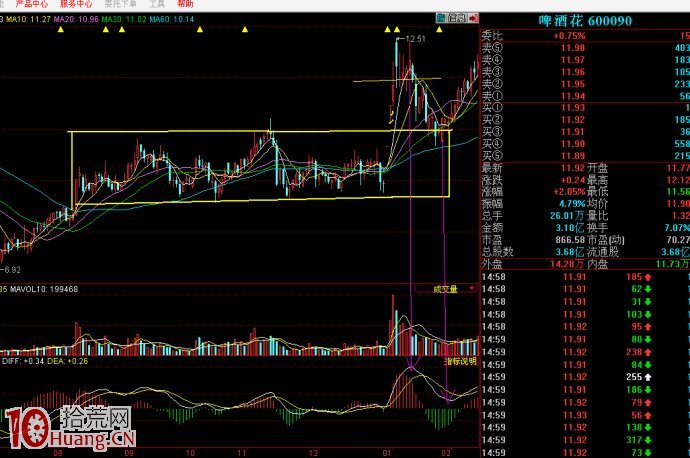
Task: Click the rightmost yellow triangle marker below toolbar icons
Action: (x=439, y=29)
